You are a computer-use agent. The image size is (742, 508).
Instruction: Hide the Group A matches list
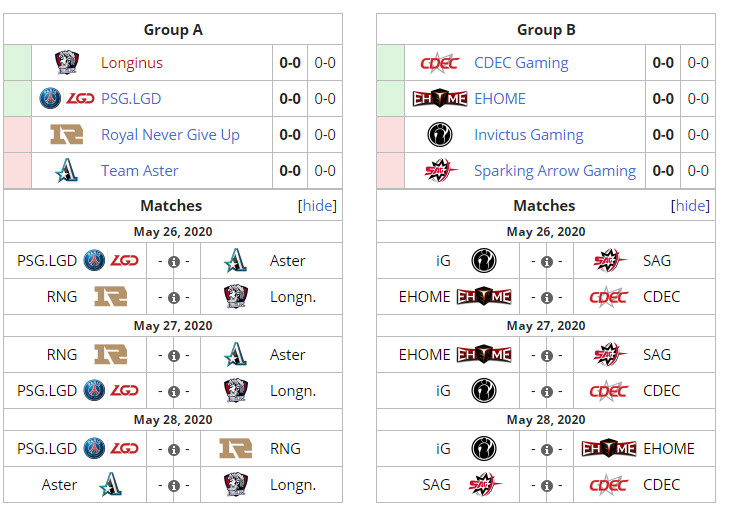pyautogui.click(x=317, y=206)
